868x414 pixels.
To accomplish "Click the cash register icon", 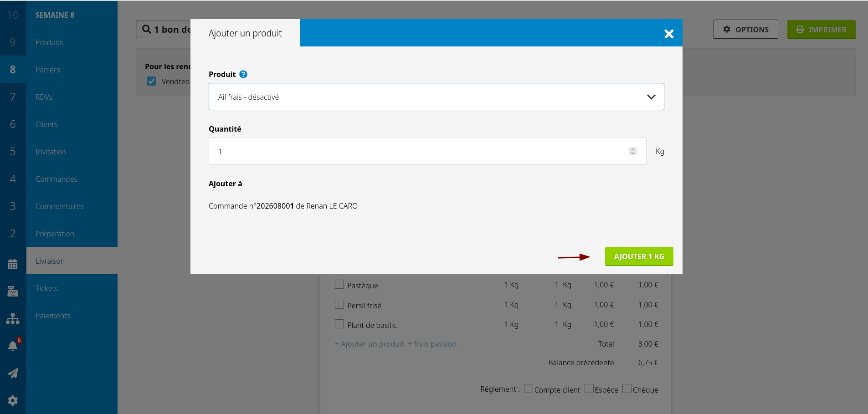I will 13,291.
